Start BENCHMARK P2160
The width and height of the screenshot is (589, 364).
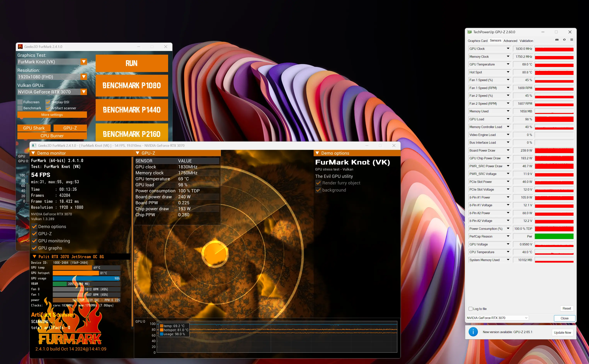[132, 133]
